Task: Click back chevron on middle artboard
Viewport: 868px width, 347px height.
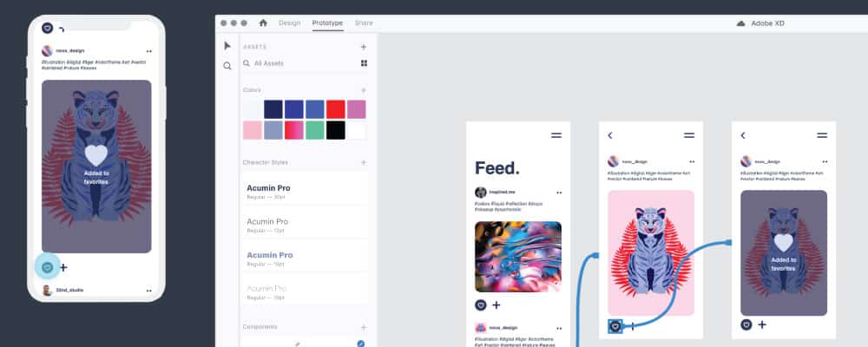Action: click(610, 135)
